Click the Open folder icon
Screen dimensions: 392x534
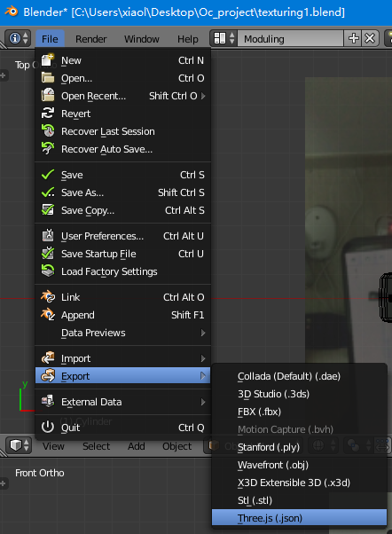tap(48, 78)
